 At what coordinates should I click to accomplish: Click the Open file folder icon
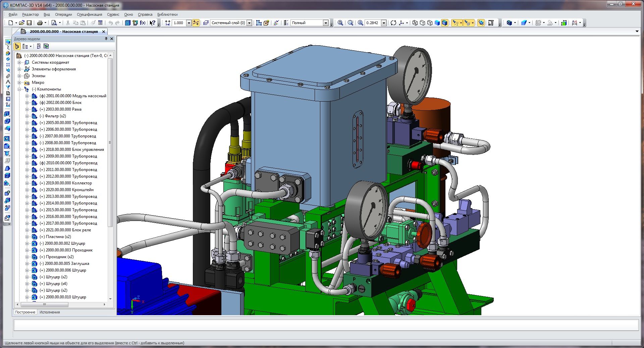tap(21, 23)
